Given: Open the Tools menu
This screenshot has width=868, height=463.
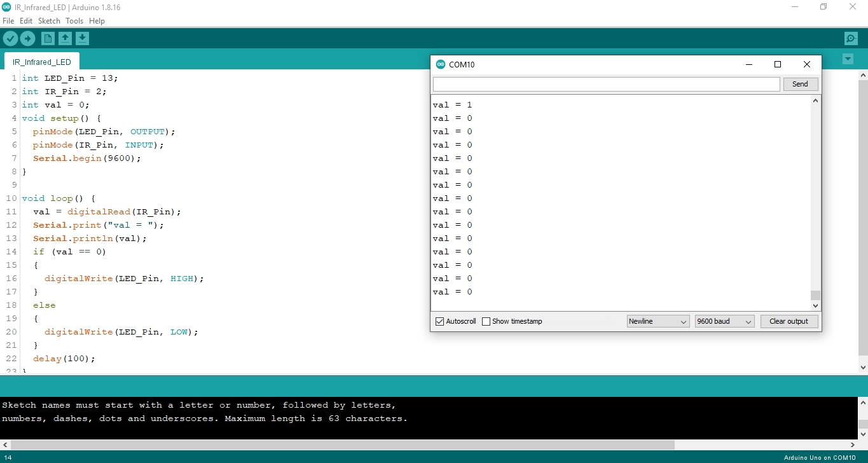Looking at the screenshot, I should tap(74, 21).
